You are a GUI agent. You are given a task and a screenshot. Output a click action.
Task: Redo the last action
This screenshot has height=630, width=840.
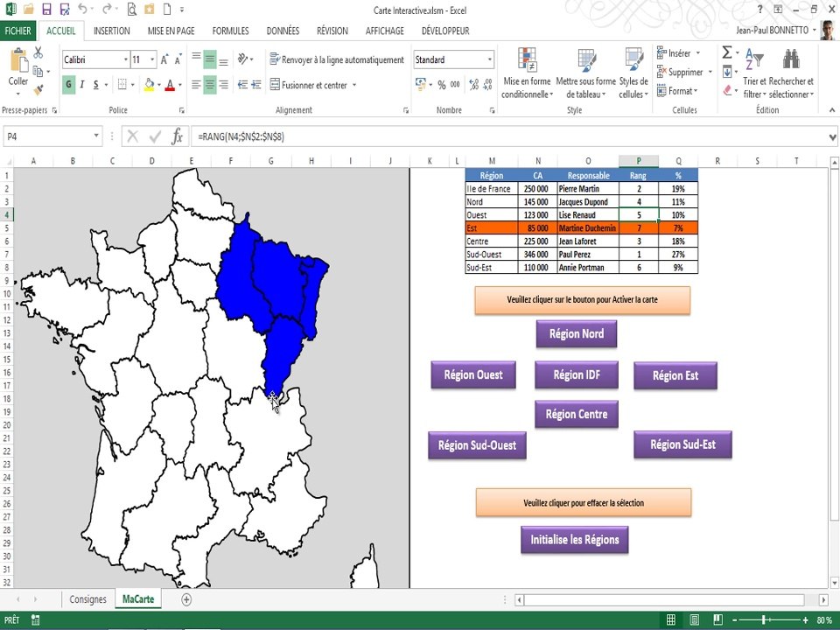pyautogui.click(x=107, y=9)
